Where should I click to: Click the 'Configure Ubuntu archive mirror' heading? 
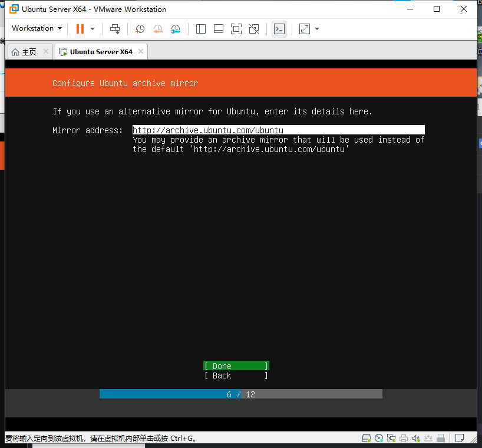[x=125, y=83]
